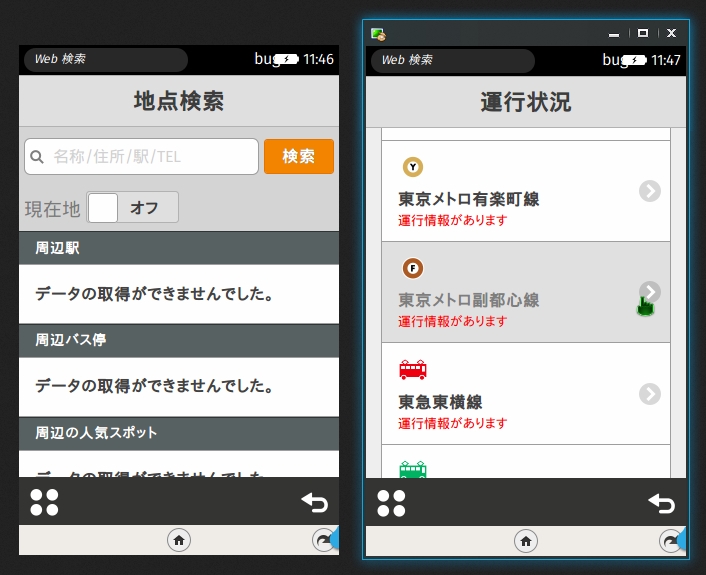Click the rotate icon in 地点検索 window's bottom bar
The image size is (706, 575).
323,540
